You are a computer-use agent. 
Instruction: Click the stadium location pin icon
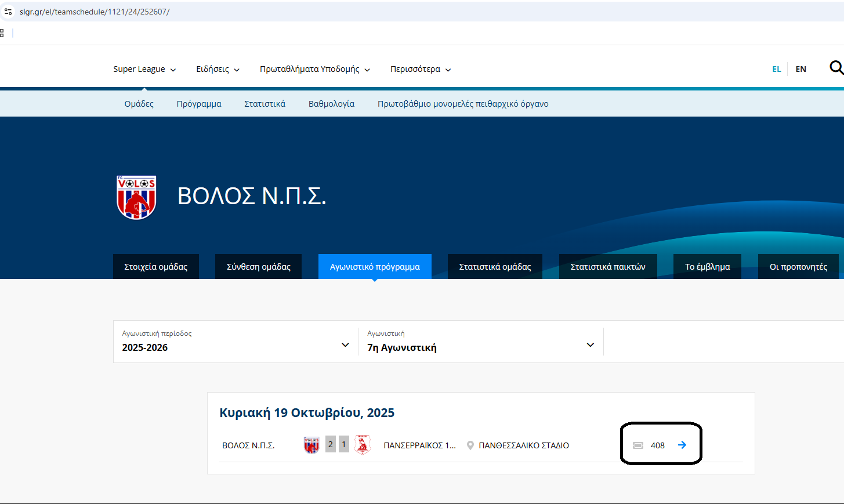click(470, 445)
